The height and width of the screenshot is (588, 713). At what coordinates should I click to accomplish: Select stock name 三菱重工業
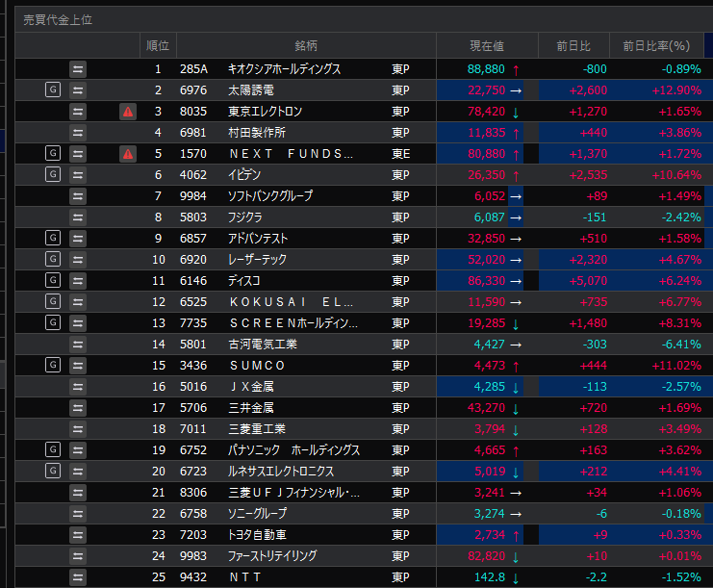pyautogui.click(x=257, y=429)
